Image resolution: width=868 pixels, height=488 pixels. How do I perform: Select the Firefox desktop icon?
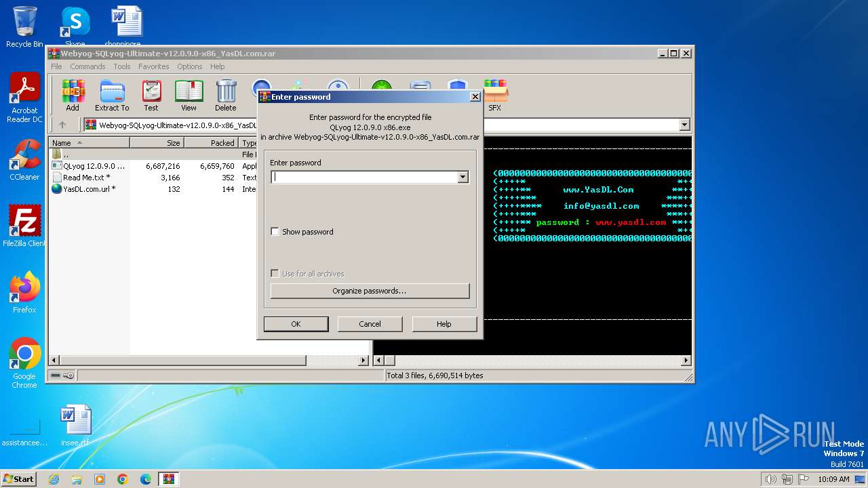[x=24, y=293]
